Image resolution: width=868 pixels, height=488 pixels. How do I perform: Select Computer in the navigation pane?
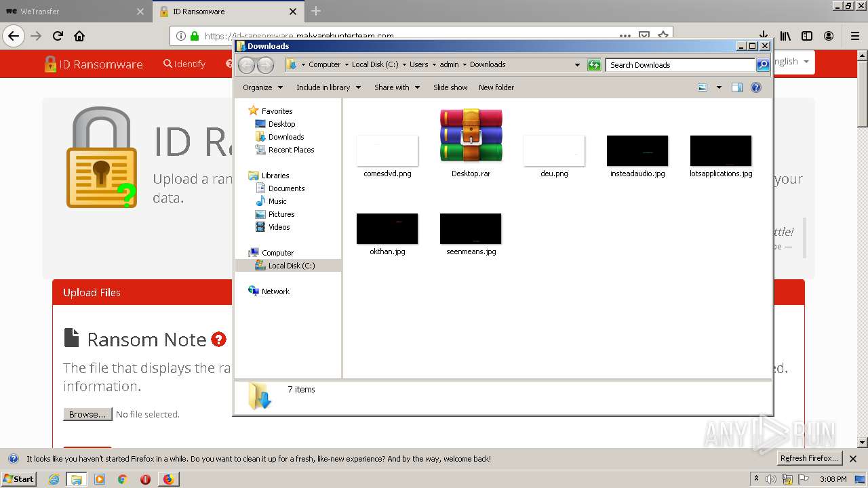(277, 253)
